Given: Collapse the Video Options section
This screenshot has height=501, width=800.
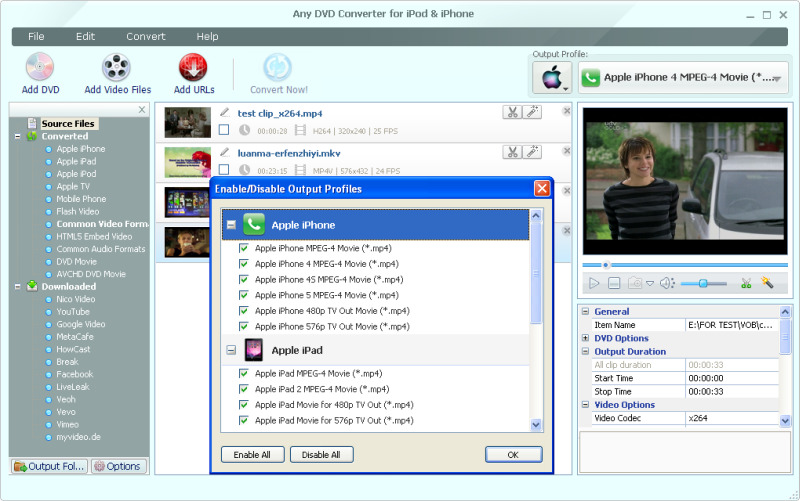Looking at the screenshot, I should coord(585,404).
